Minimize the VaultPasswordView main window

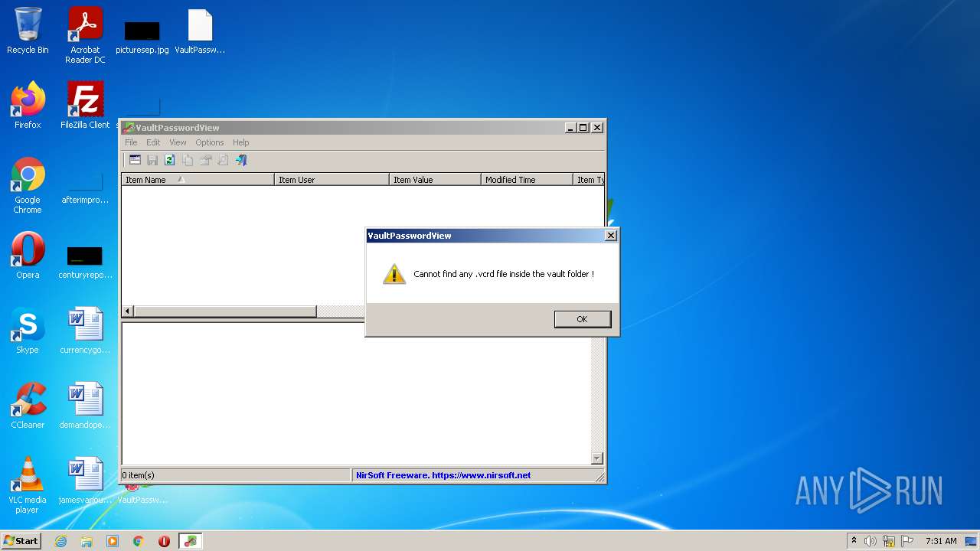[570, 128]
